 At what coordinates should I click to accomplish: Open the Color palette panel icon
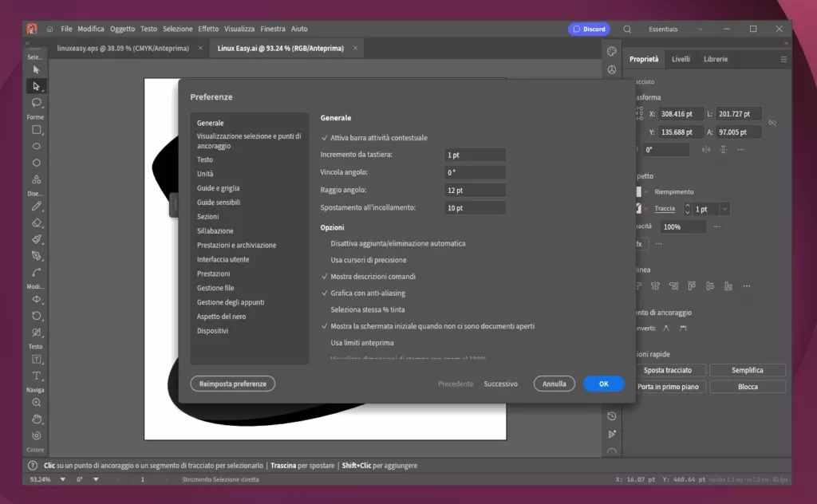(x=612, y=51)
